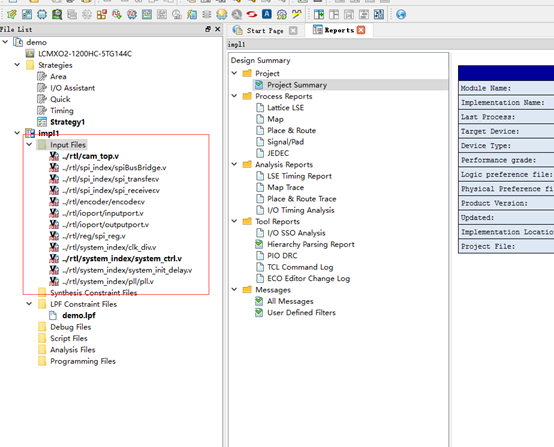
Task: Open the Netlist View chip-with-magnifier icon
Action: click(57, 14)
